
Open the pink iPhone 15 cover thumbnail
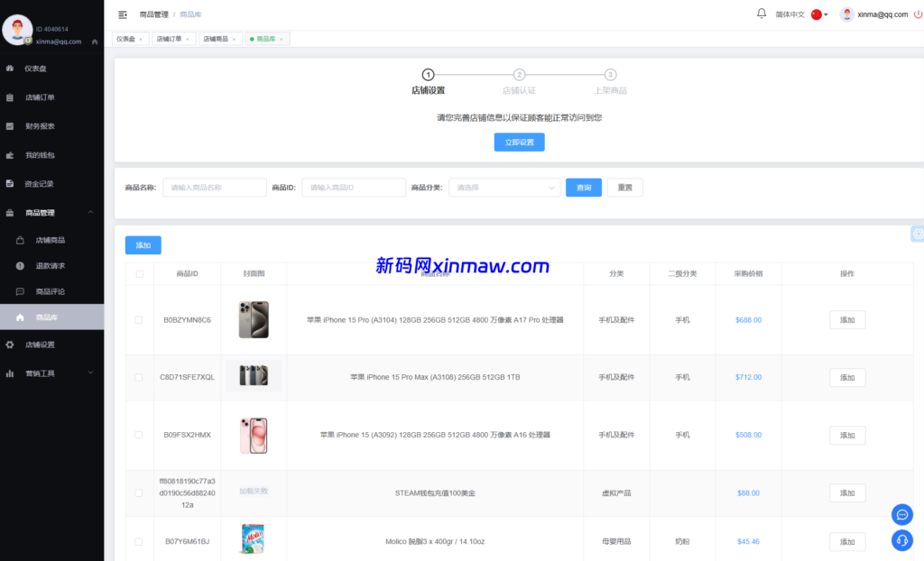254,436
